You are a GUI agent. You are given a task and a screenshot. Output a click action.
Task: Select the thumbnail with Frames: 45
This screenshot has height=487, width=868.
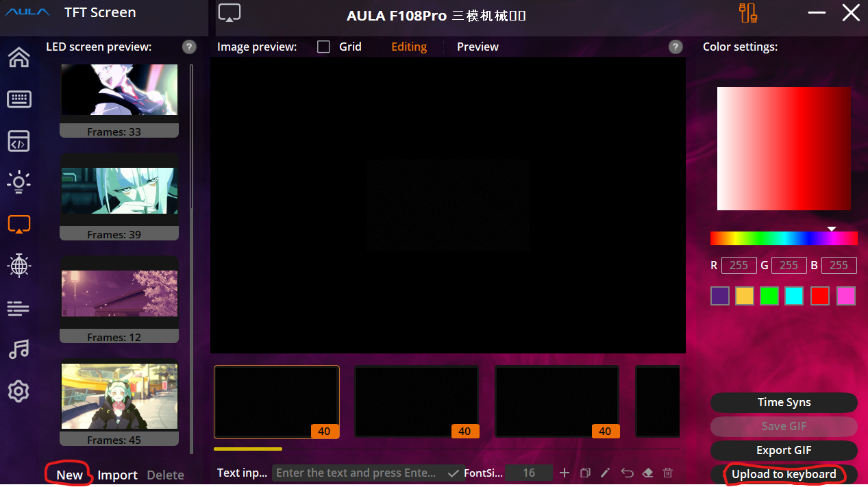click(119, 402)
